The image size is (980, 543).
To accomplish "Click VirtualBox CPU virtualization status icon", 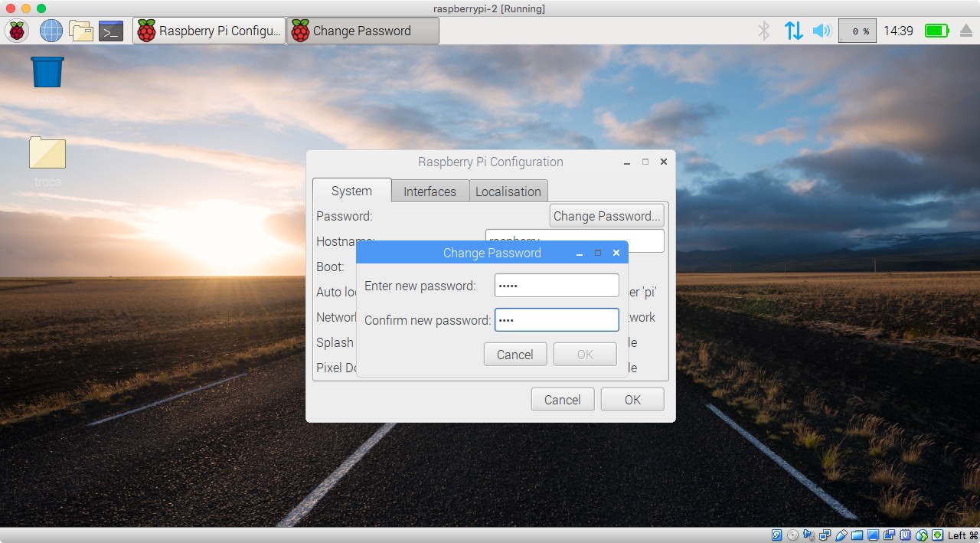I will (905, 535).
